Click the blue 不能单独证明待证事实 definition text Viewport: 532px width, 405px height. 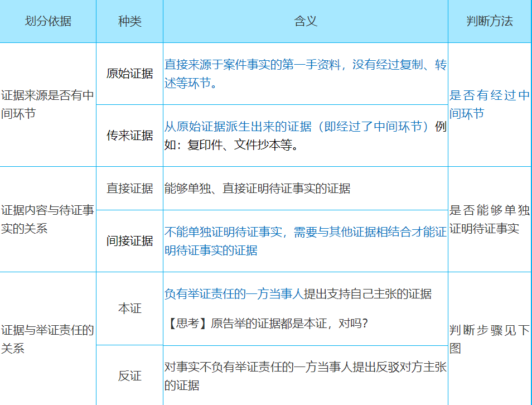[305, 241]
